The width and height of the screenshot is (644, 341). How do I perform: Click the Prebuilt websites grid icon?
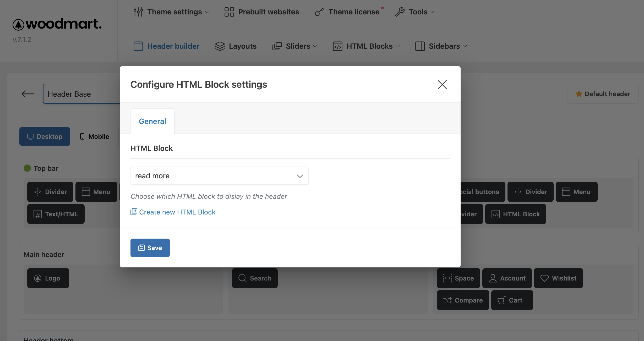click(x=229, y=12)
